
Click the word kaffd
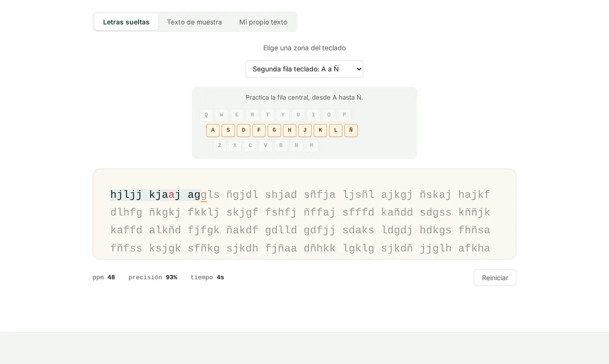[x=126, y=230]
